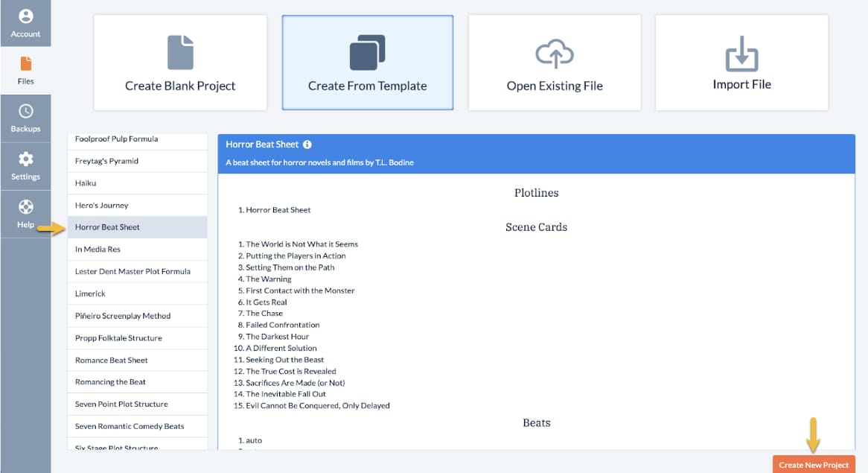The height and width of the screenshot is (473, 868).
Task: Open the Account section in sidebar
Action: coord(25,23)
